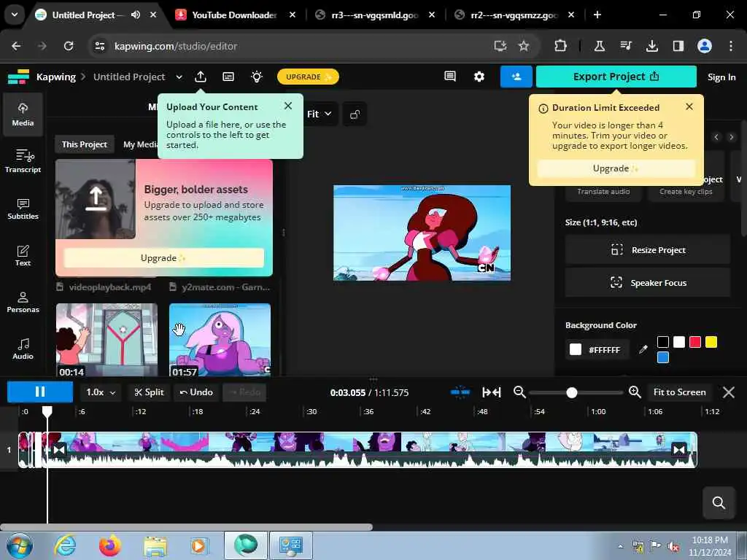Viewport: 747px width, 560px height.
Task: Click Speaker Focus button
Action: coord(648,283)
